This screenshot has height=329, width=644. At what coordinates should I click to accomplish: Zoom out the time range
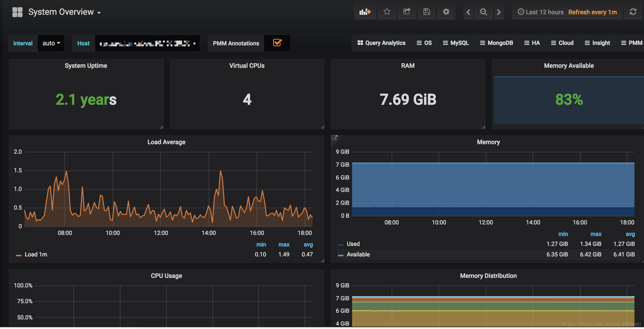coord(483,12)
